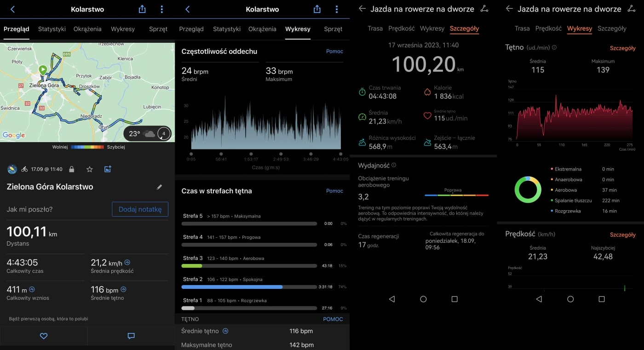Tap the privacy lock icon
This screenshot has height=350, width=644.
[72, 169]
